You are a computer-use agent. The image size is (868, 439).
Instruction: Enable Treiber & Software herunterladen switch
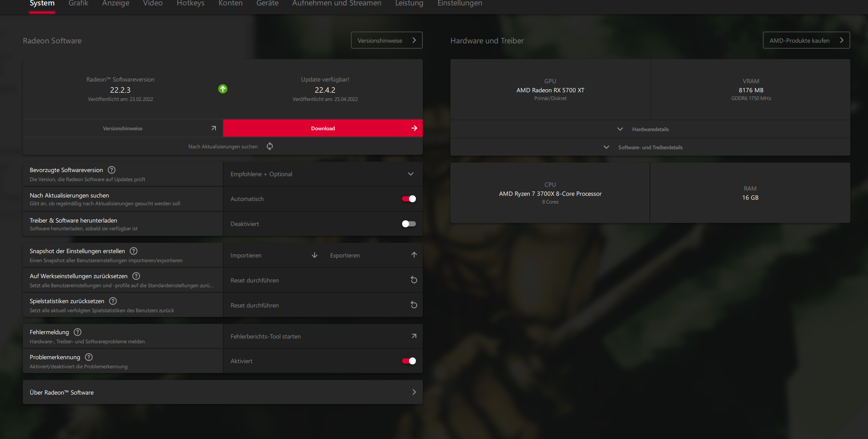[409, 224]
